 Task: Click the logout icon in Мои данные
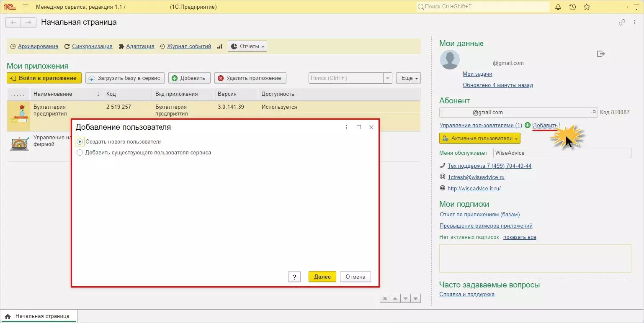tap(601, 54)
